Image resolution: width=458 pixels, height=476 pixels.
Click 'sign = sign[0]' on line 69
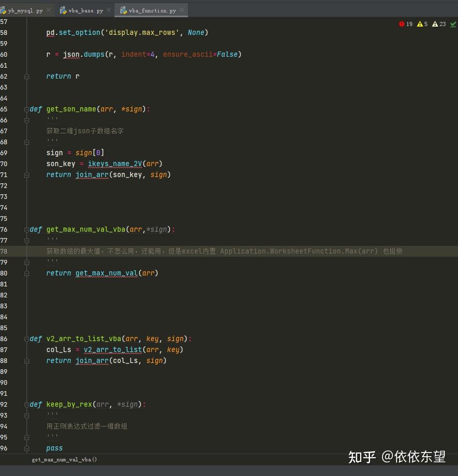[x=75, y=153]
